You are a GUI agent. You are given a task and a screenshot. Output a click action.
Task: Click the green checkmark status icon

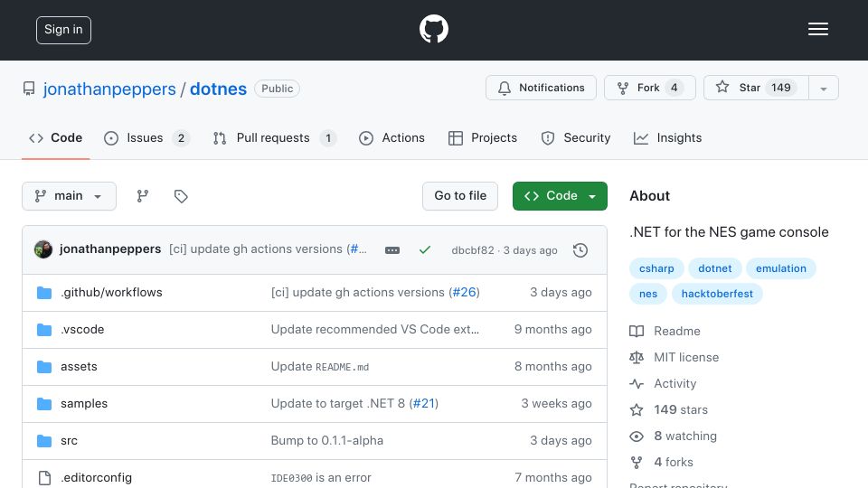pos(425,250)
